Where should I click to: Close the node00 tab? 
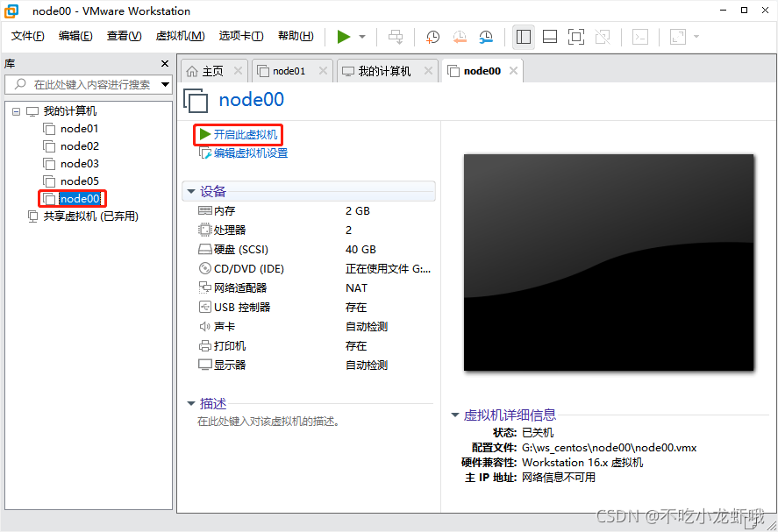point(513,71)
